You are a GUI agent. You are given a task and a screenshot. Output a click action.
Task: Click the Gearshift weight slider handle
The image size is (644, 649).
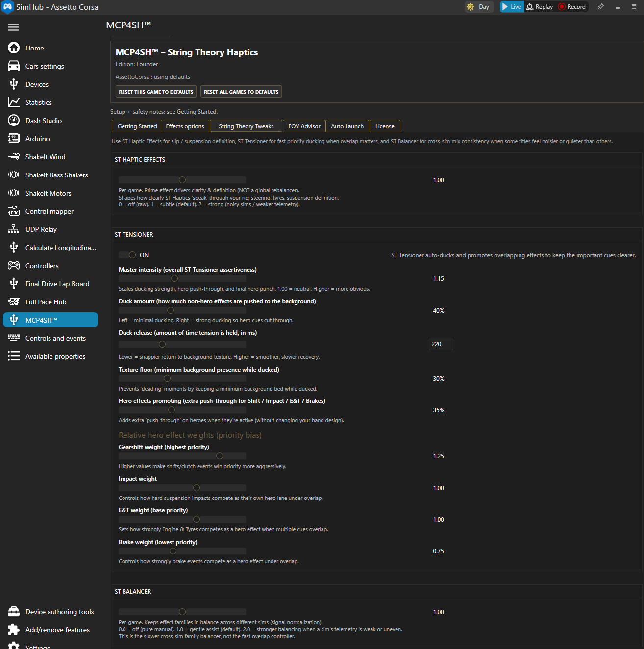click(220, 456)
